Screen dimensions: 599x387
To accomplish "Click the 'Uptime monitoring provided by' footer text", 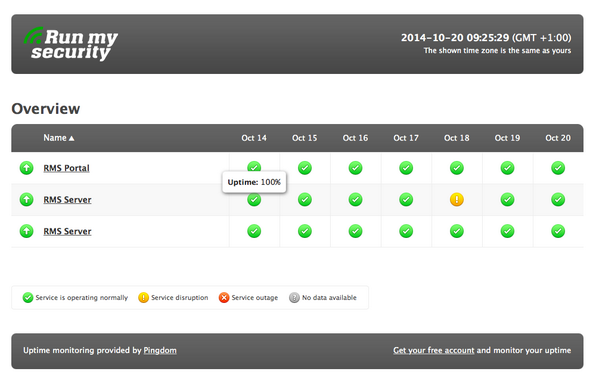I will [x=82, y=350].
